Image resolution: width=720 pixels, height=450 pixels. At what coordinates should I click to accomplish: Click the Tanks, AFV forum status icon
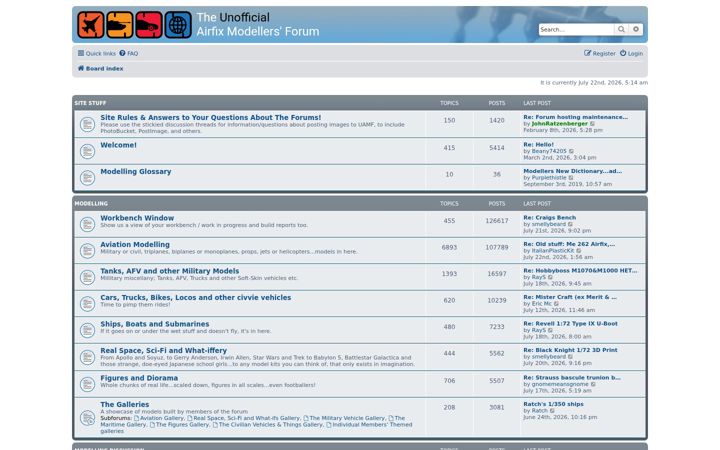(87, 277)
